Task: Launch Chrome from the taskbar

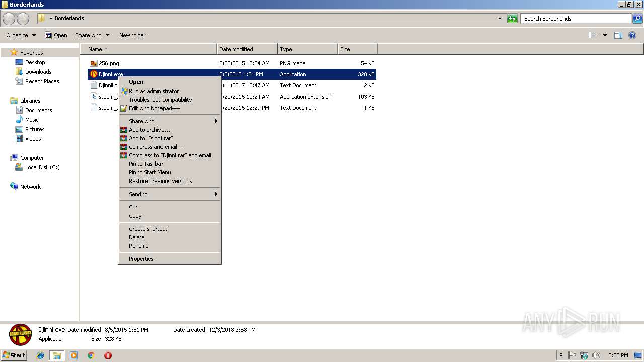Action: tap(91, 355)
